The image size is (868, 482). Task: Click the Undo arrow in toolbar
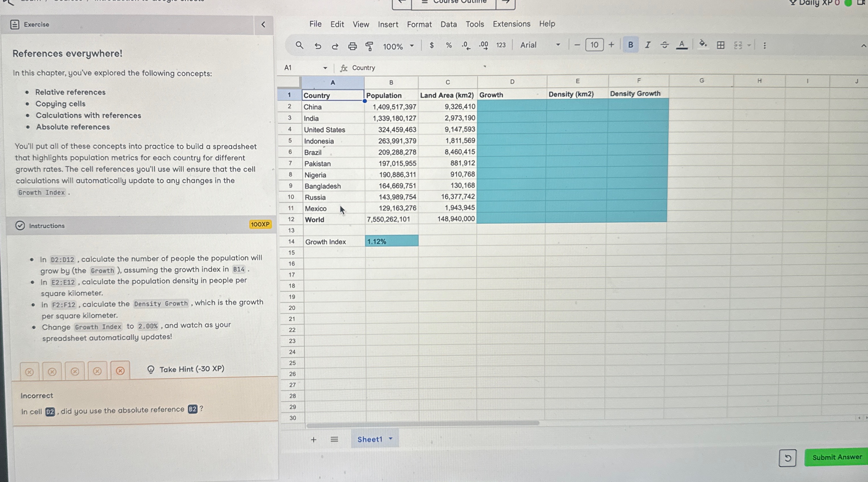[x=317, y=46]
